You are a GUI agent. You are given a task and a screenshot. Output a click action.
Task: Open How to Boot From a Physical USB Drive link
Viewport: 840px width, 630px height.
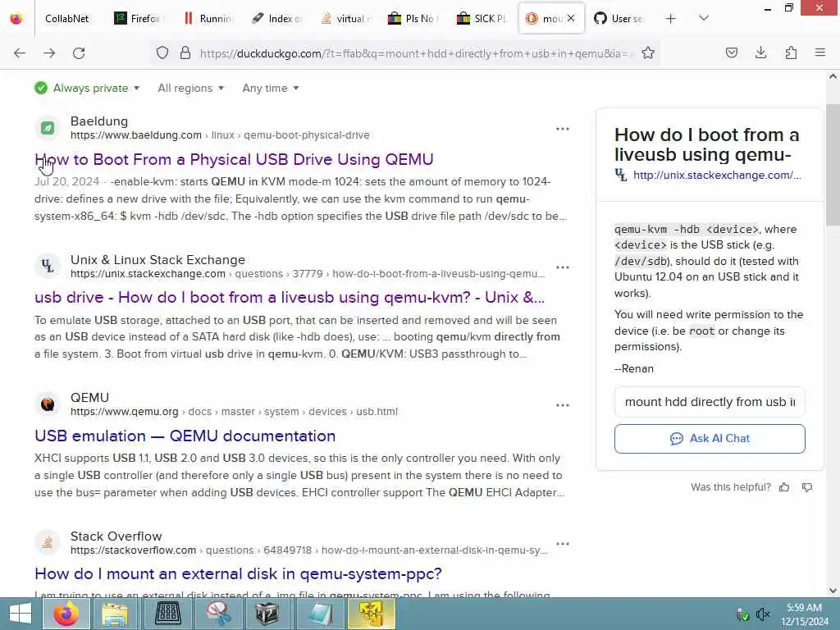[x=234, y=159]
